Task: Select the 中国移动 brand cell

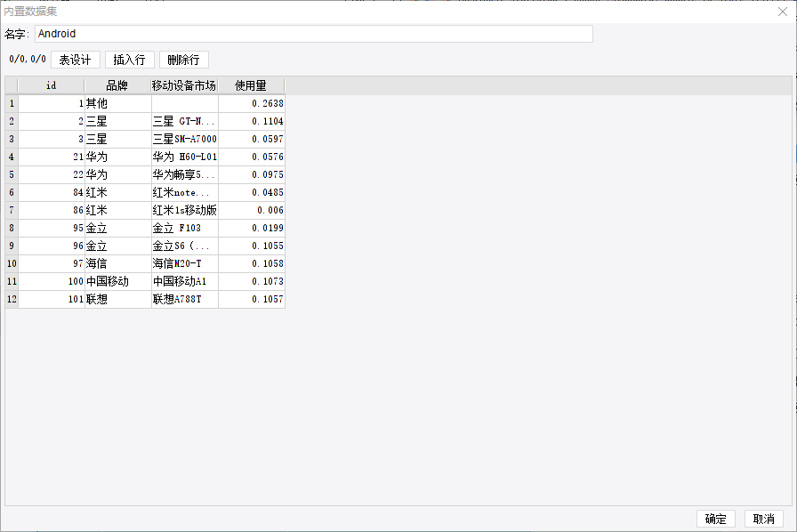Action: click(118, 281)
